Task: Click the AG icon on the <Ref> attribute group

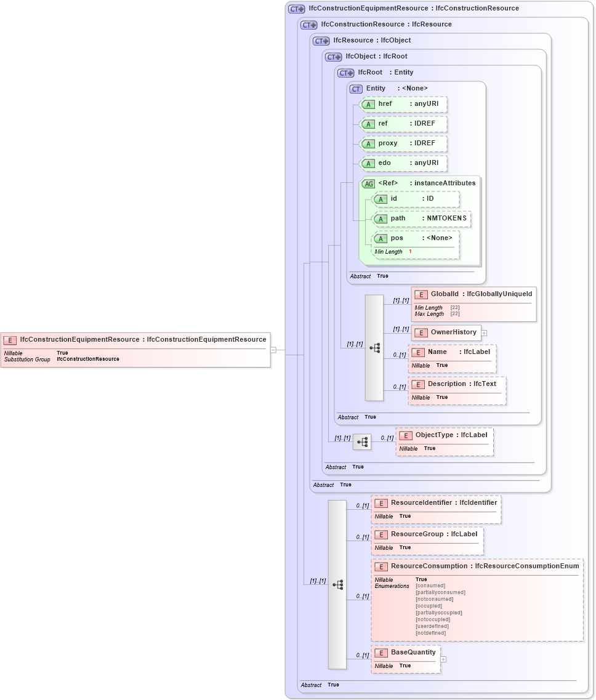Action: [x=368, y=183]
